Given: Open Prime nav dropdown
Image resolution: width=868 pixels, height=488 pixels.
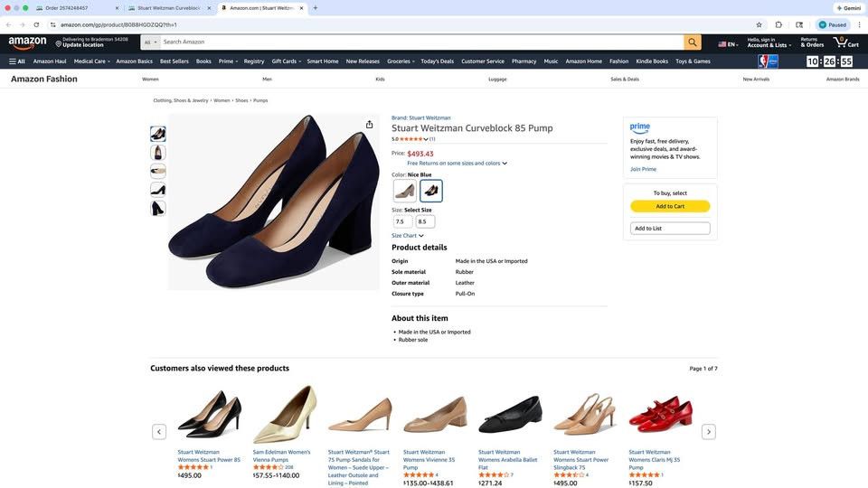Looking at the screenshot, I should tap(228, 61).
